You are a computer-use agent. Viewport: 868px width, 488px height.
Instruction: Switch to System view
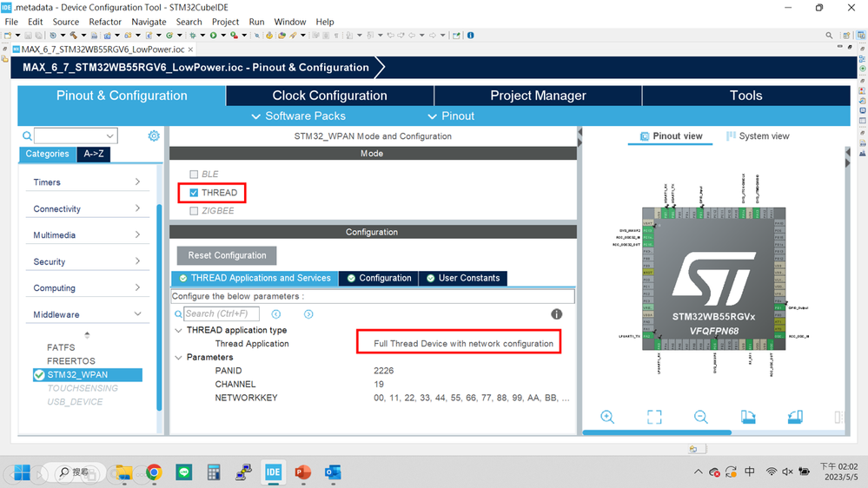[x=758, y=136]
